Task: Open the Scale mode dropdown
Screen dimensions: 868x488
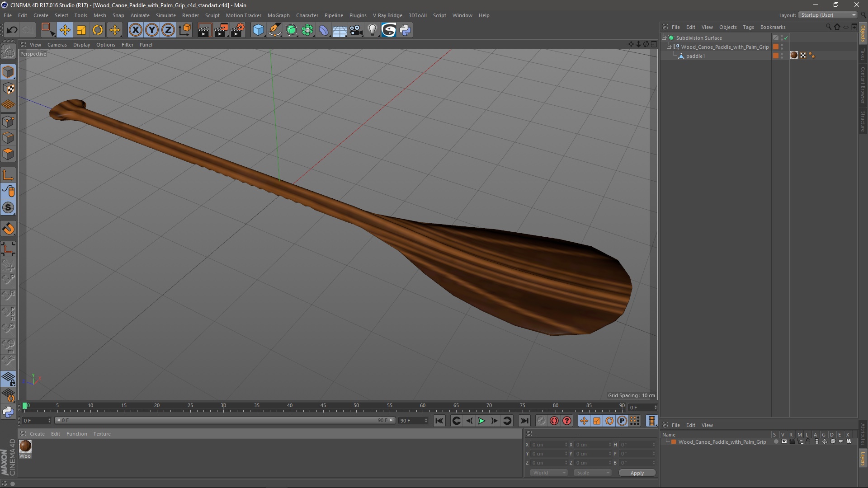Action: click(593, 473)
